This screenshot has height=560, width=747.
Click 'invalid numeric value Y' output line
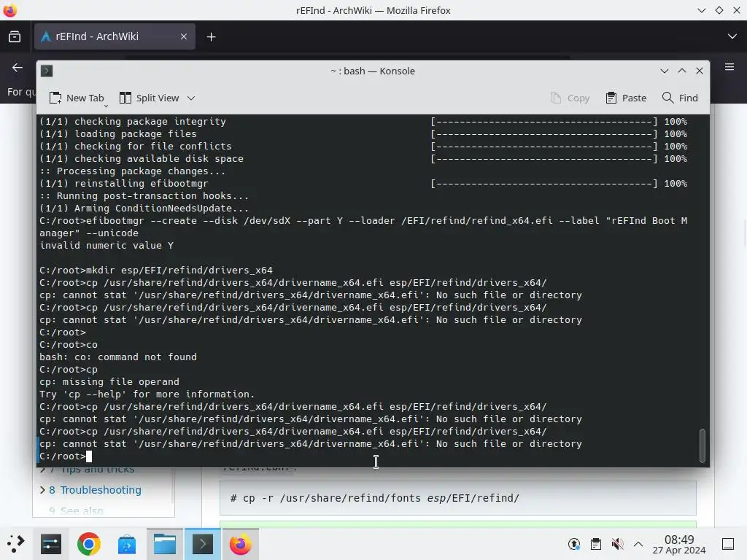(107, 246)
